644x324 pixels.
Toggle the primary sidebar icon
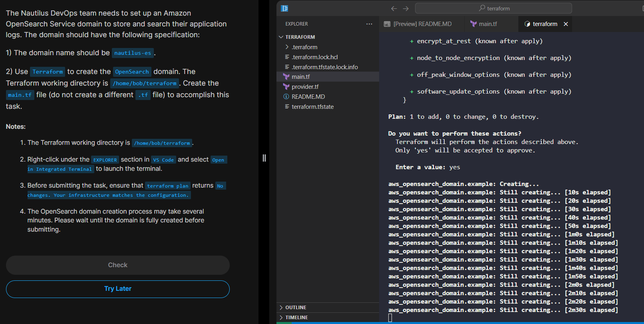tap(284, 8)
